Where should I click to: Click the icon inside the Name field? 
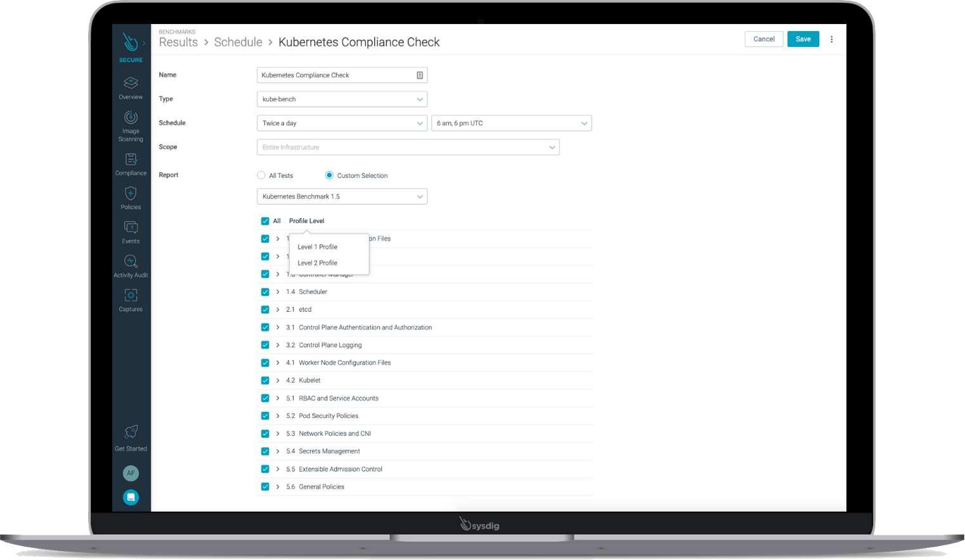(x=420, y=75)
